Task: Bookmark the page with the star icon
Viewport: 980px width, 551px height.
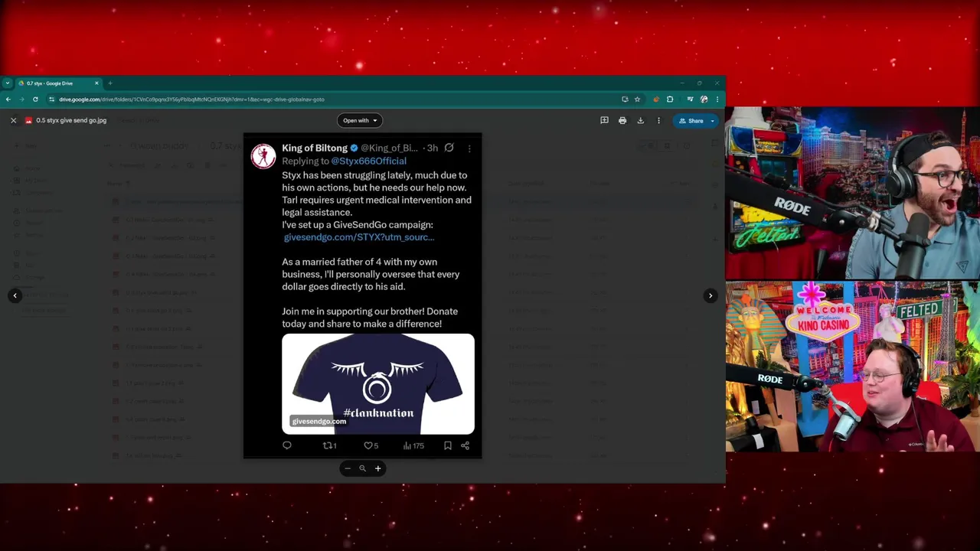Action: 637,99
